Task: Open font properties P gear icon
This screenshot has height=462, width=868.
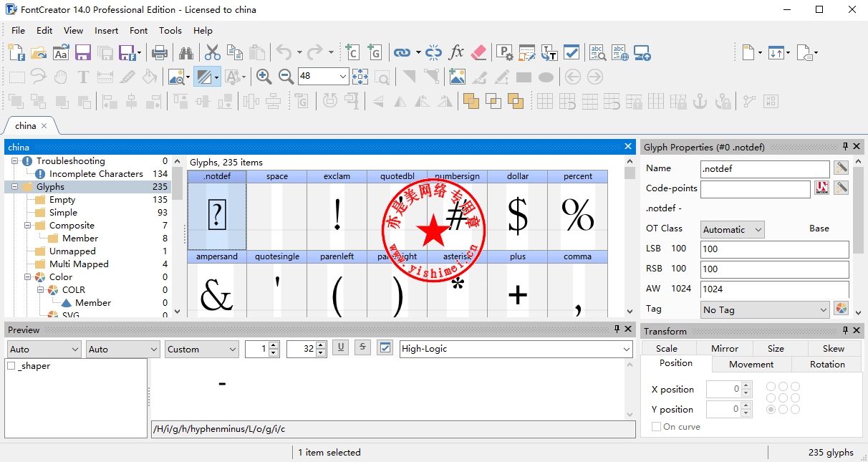Action: tap(505, 52)
